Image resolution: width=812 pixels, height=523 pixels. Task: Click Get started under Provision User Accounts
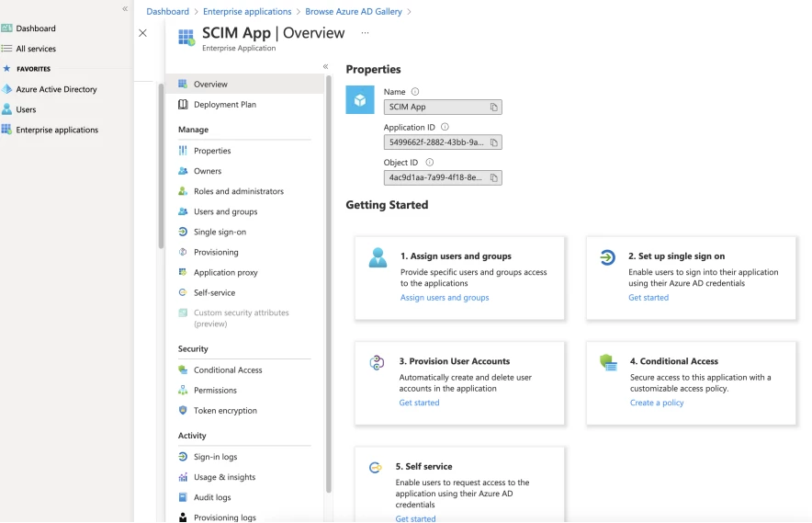tap(419, 403)
